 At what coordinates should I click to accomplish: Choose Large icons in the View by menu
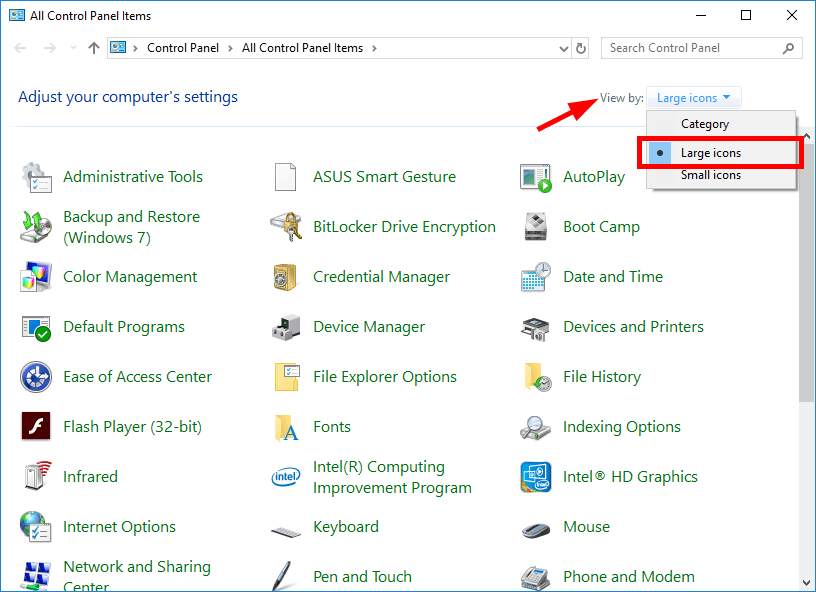(x=721, y=153)
